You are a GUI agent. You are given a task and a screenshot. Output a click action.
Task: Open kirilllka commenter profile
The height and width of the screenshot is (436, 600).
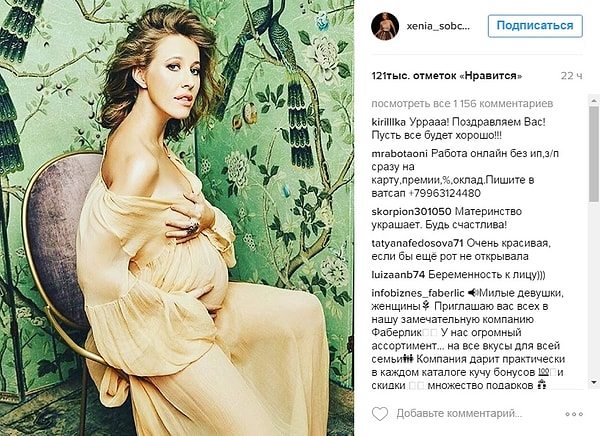(388, 122)
